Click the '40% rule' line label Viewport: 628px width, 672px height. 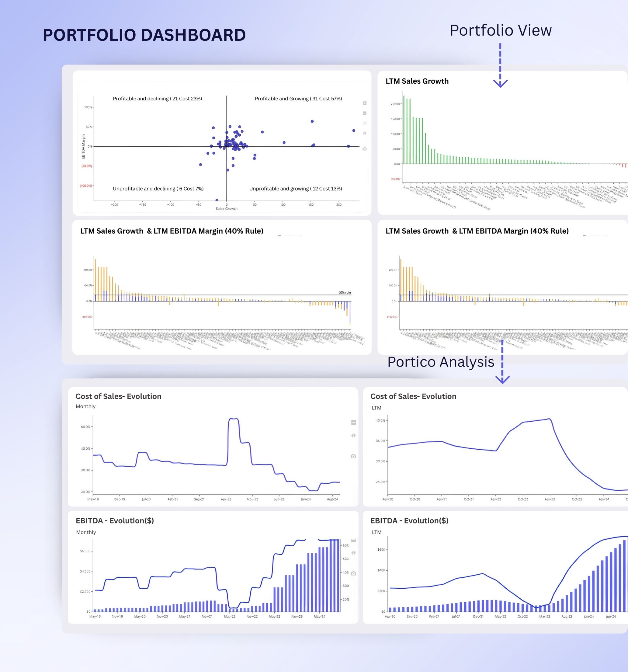tap(345, 293)
